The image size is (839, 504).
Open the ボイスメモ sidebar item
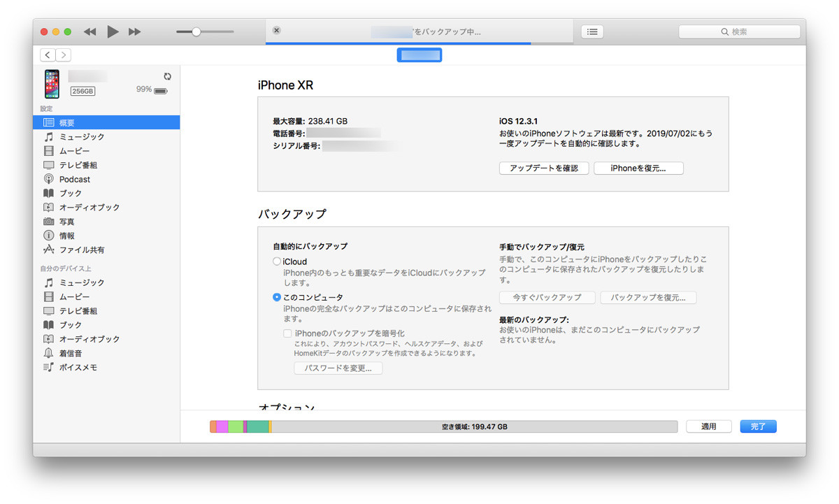[106, 367]
